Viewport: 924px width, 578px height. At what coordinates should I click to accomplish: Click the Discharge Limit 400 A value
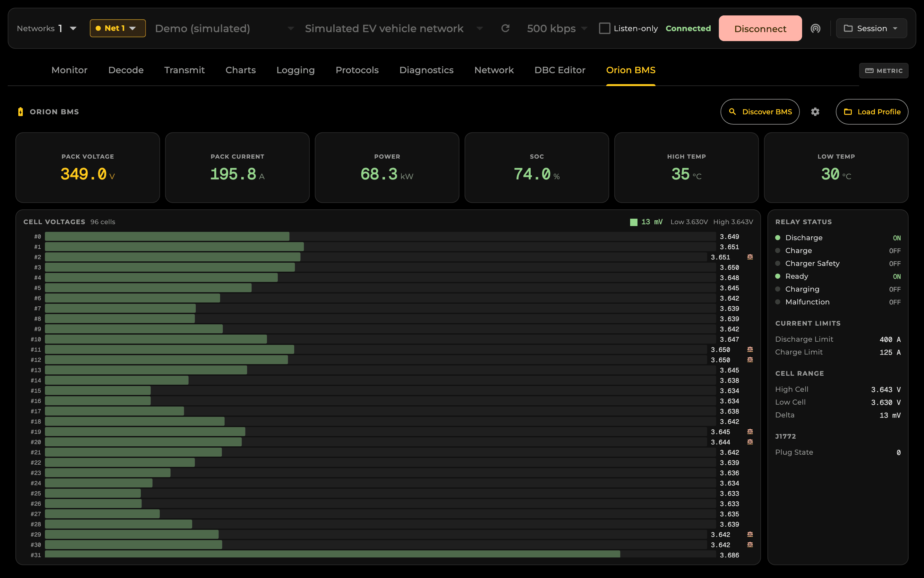(x=890, y=339)
